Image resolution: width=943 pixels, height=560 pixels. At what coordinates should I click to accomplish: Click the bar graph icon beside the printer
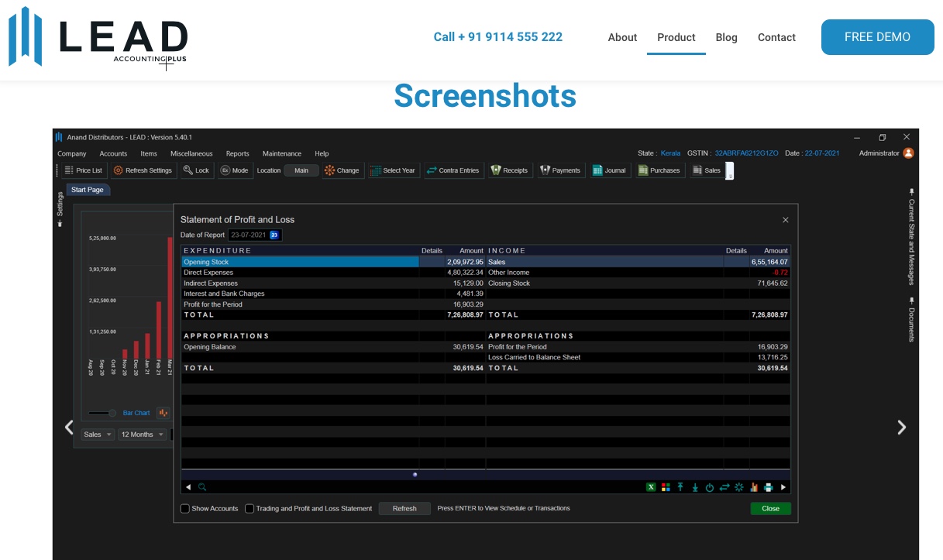point(754,487)
